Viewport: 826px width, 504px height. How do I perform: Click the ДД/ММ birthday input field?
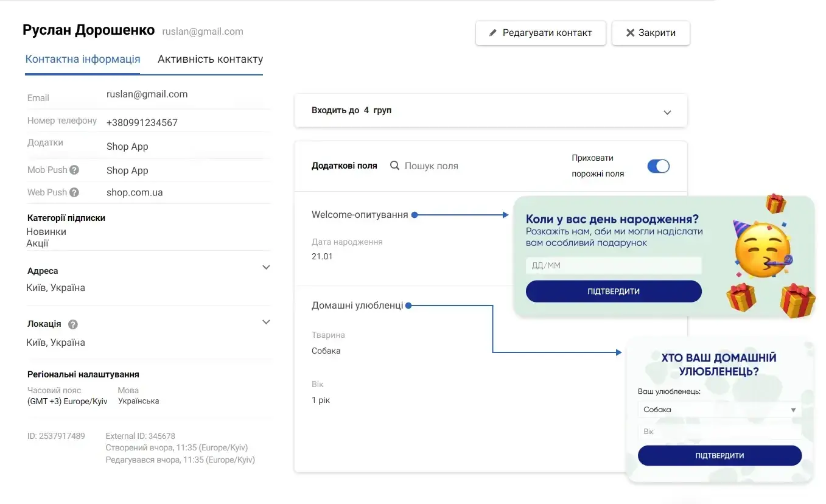[614, 265]
